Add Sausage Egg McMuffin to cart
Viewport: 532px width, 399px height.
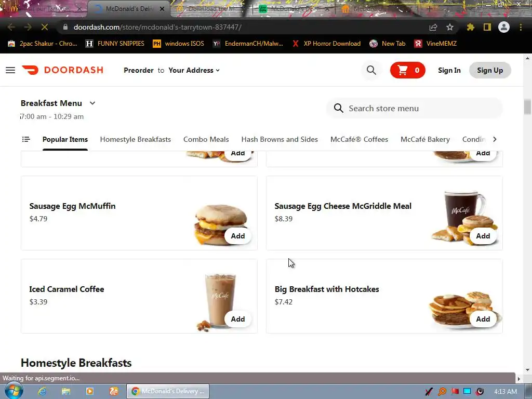click(x=238, y=236)
